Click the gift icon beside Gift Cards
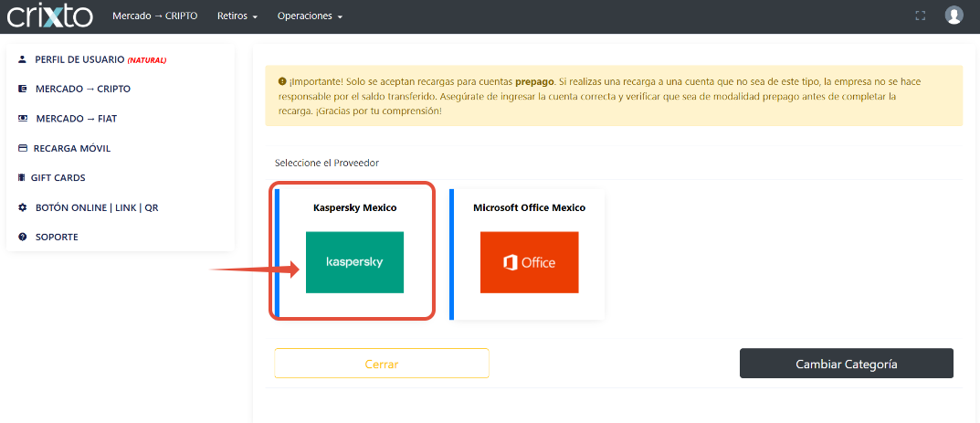Viewport: 980px width, 423px height. (22, 177)
